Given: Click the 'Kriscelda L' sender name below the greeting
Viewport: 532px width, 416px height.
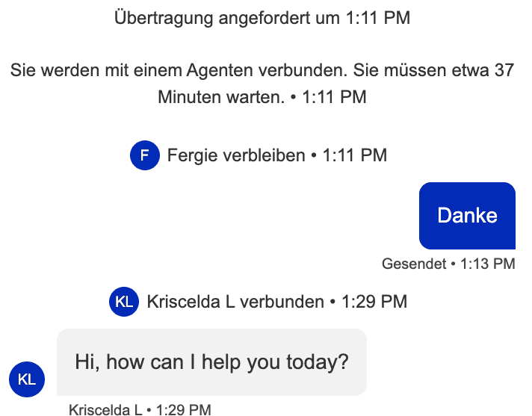Looking at the screenshot, I should click(105, 409).
